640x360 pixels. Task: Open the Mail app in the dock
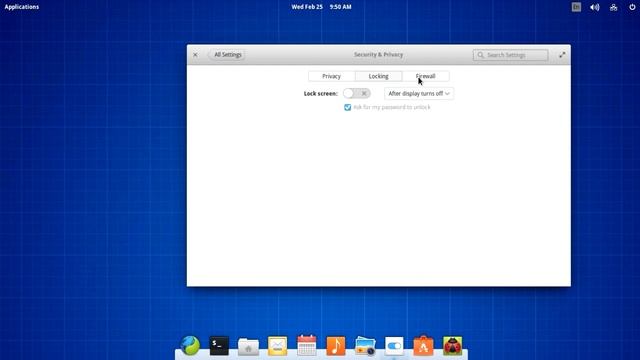(x=278, y=346)
